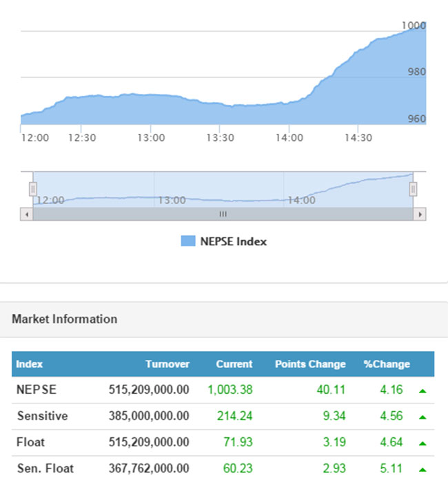Click the green up arrow in Float row
Viewport: 448px width, 478px height.
pyautogui.click(x=422, y=444)
